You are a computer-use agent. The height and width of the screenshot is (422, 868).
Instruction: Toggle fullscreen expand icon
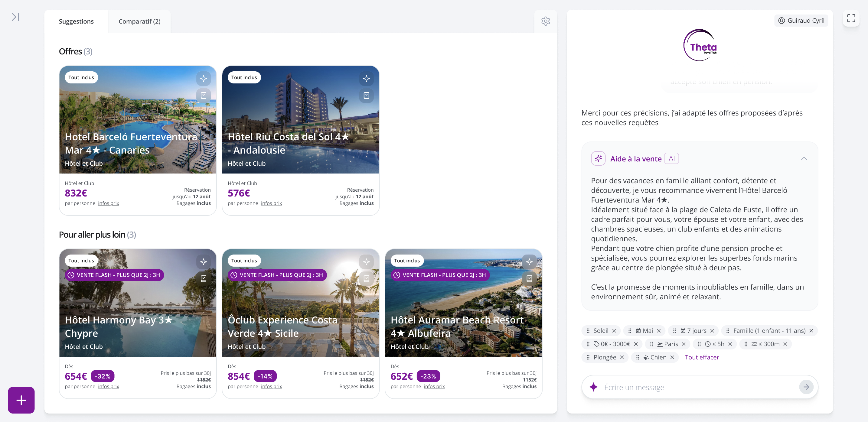[851, 18]
